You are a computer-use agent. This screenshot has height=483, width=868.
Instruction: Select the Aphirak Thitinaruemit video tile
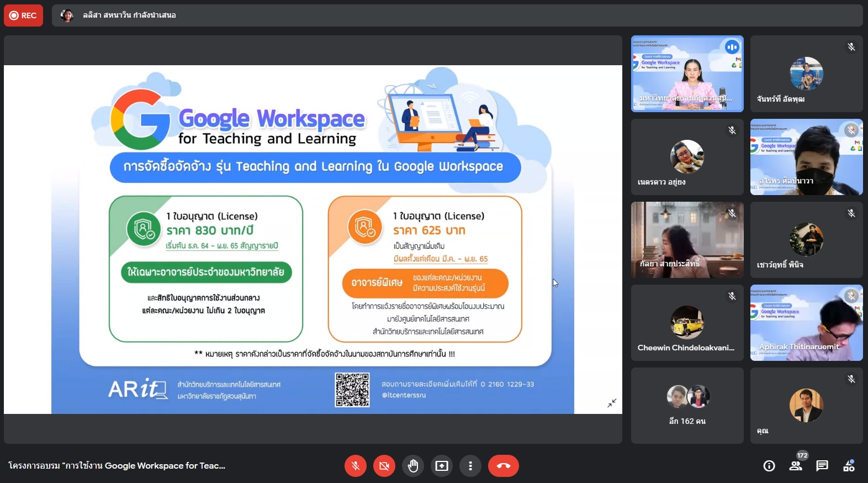click(806, 323)
